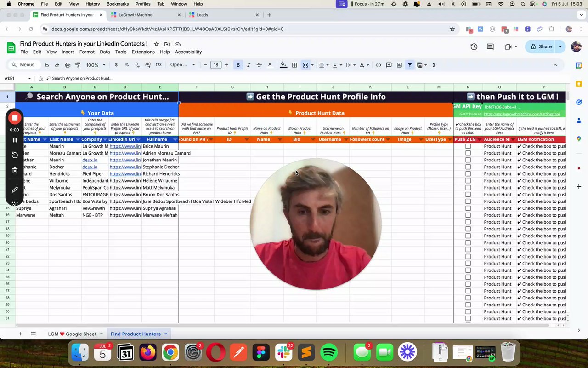Open deux.io link in Jonathan's row
The width and height of the screenshot is (588, 368).
[x=90, y=160]
